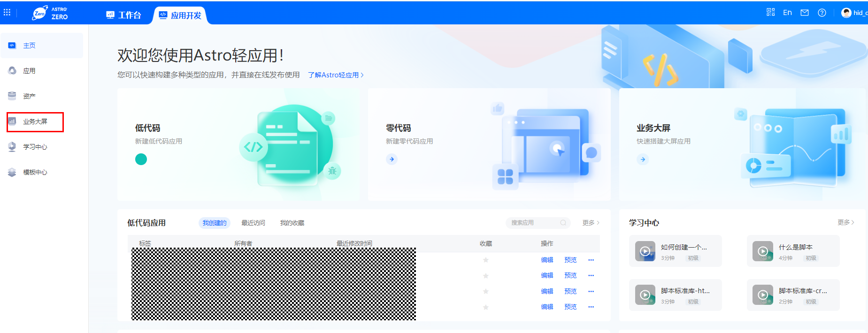Select 主页 in the sidebar

coord(42,45)
